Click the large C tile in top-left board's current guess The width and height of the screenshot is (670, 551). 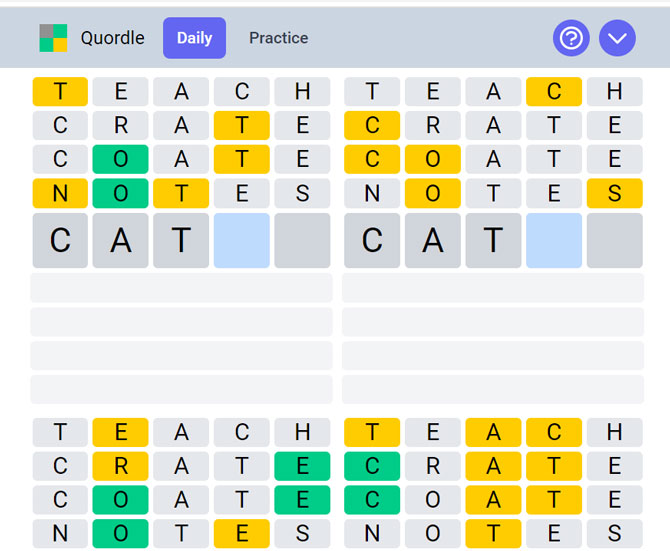tap(60, 240)
